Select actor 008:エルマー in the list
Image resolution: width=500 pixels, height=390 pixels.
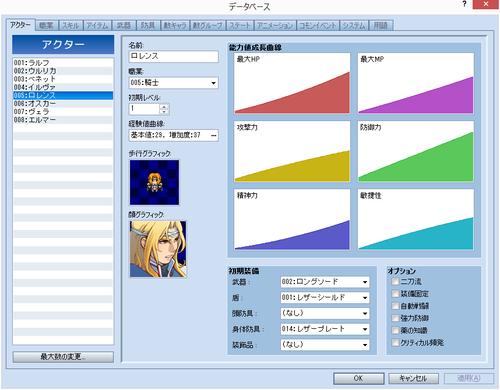pos(63,120)
